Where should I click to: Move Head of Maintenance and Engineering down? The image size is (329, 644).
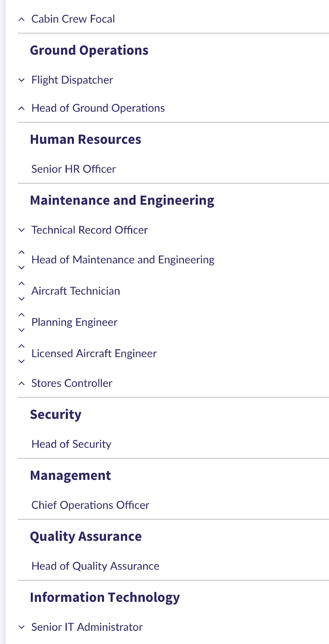[x=22, y=268]
